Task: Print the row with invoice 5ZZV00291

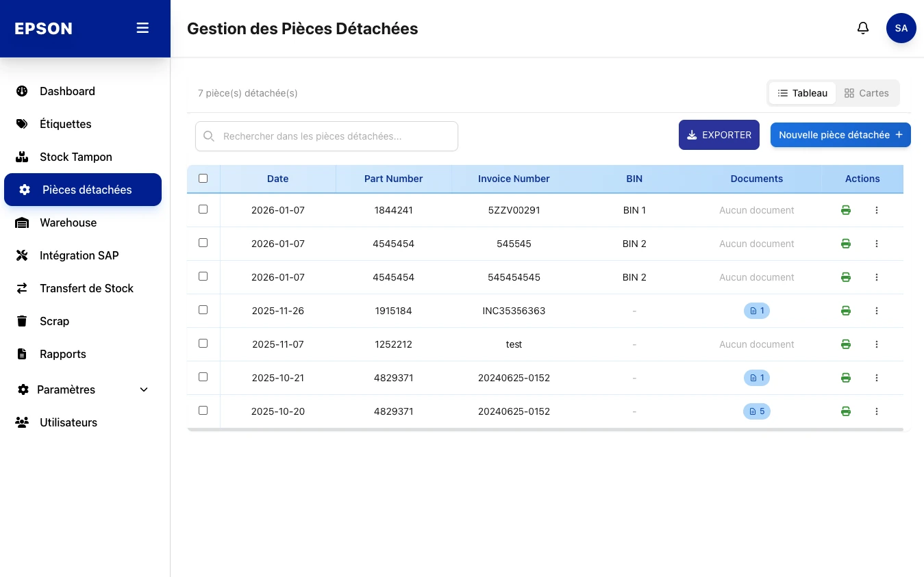Action: (846, 210)
